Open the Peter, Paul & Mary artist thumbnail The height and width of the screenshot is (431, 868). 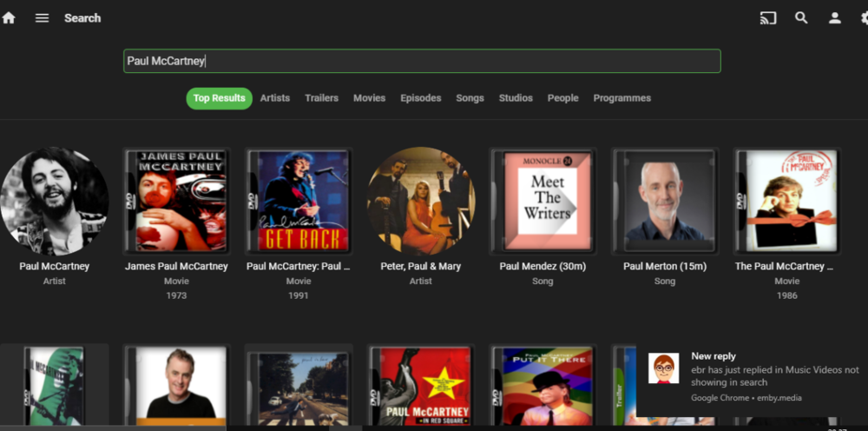[x=421, y=201]
